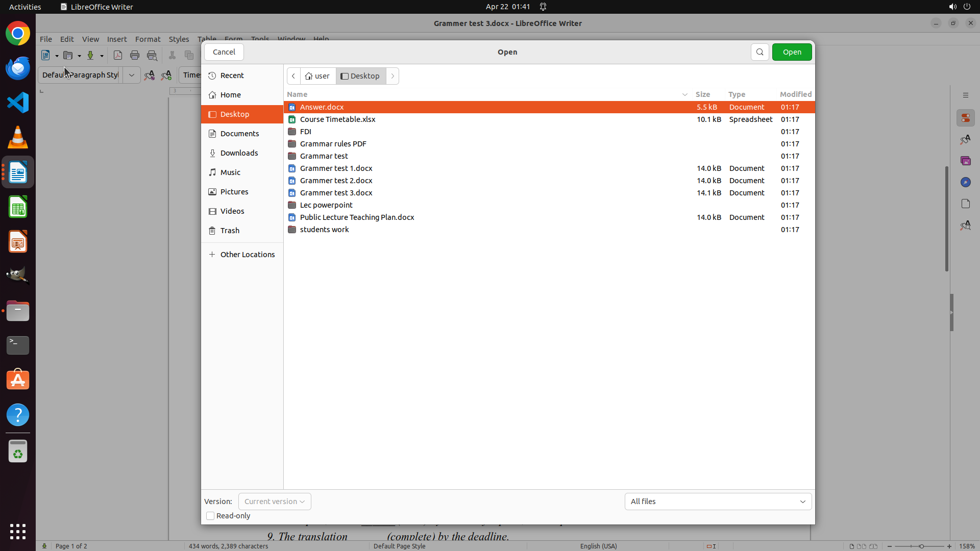The height and width of the screenshot is (551, 980).
Task: Launch LibreOffice Calc from the dock
Action: tap(18, 208)
